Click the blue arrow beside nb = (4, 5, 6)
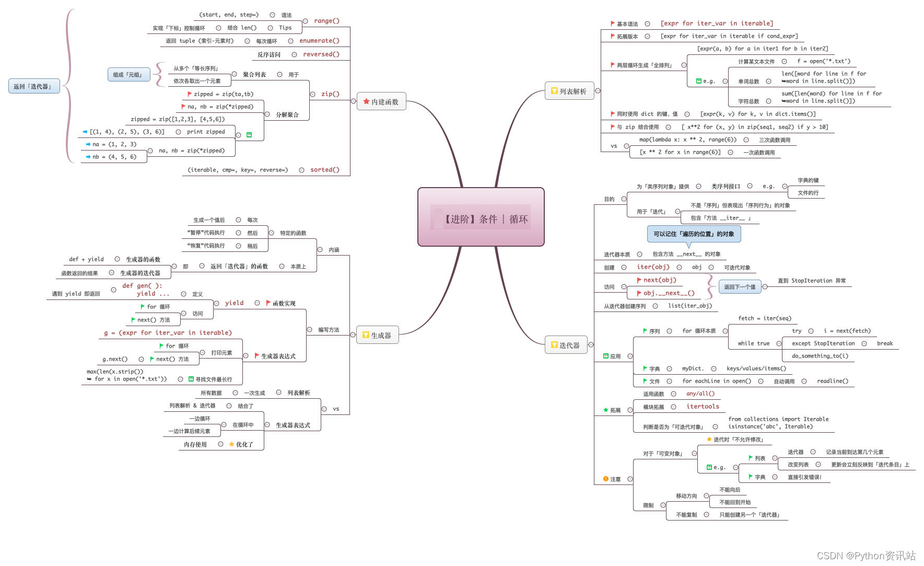The image size is (924, 566). [88, 157]
